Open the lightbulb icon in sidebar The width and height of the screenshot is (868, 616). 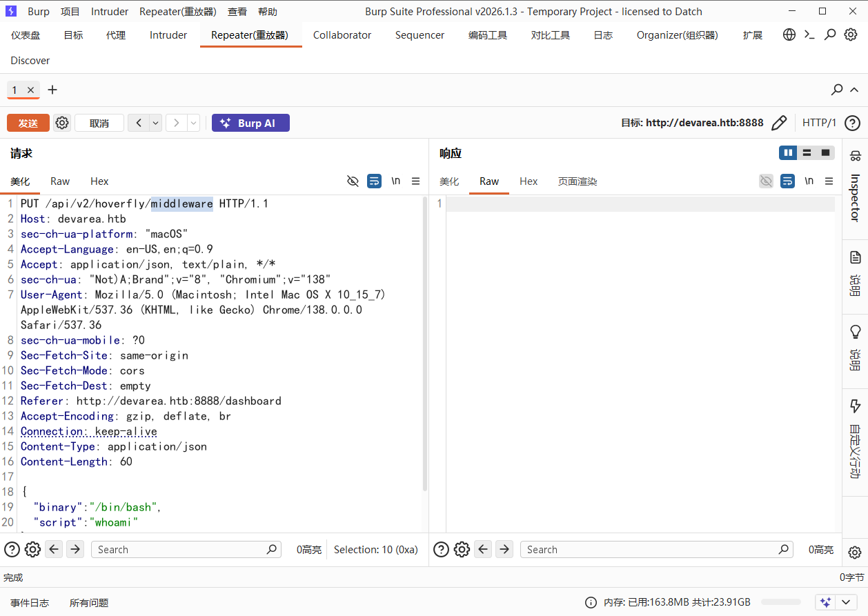[x=855, y=332]
